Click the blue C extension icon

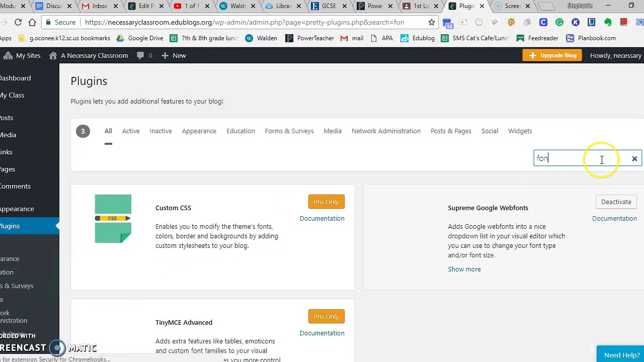[x=543, y=22]
